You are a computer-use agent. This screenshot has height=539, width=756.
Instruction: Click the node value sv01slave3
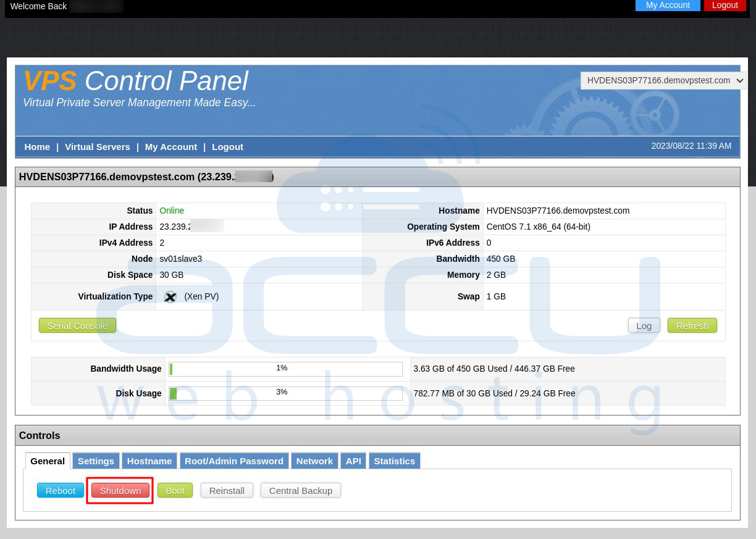click(x=181, y=259)
